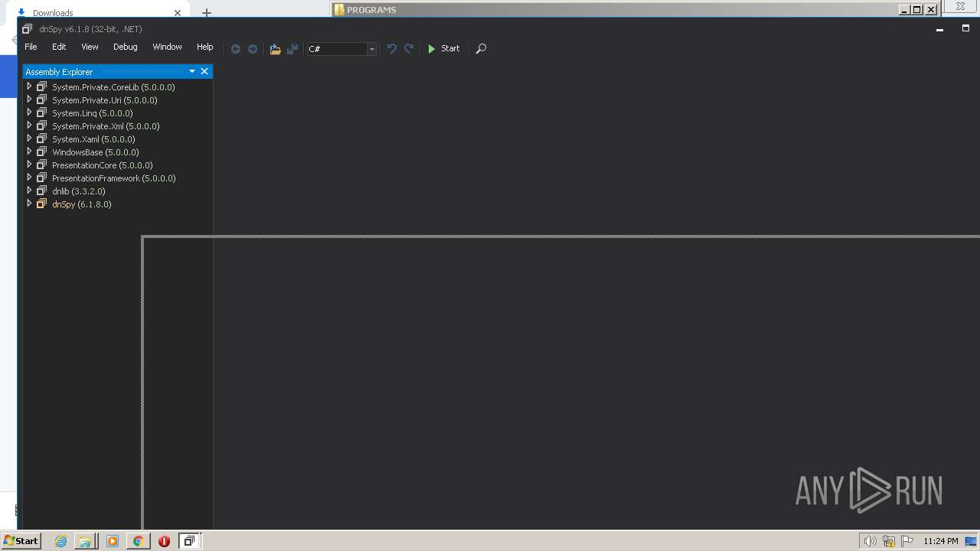
Task: Select dnSpy (6.1.8.0) assembly
Action: tap(81, 204)
